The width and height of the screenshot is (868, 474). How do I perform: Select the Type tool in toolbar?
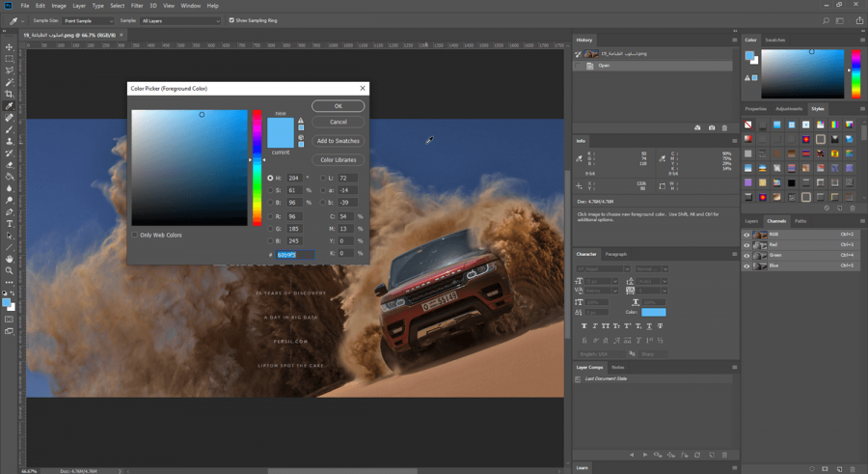10,224
